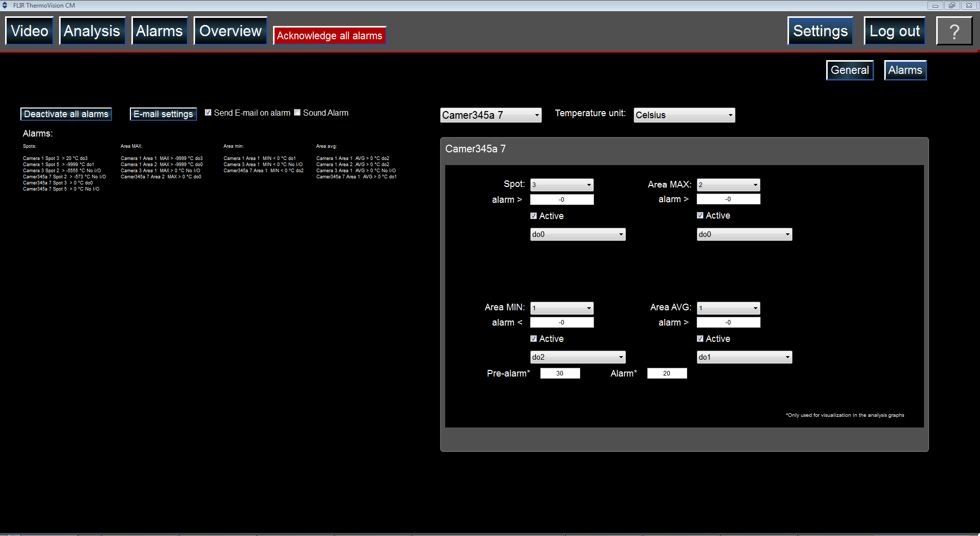Image resolution: width=980 pixels, height=536 pixels.
Task: Uncheck Active under the Spot alarm
Action: tap(533, 216)
